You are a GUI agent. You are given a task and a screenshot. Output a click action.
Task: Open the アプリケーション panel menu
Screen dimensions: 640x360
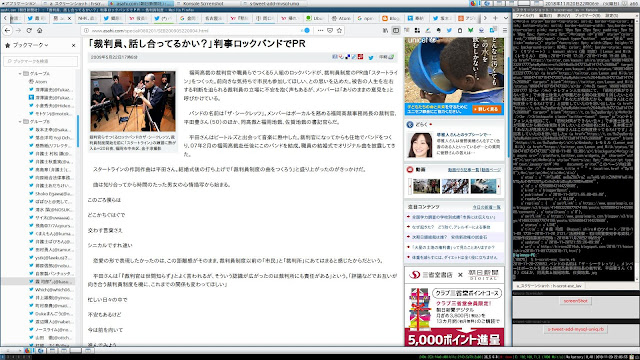click(18, 3)
